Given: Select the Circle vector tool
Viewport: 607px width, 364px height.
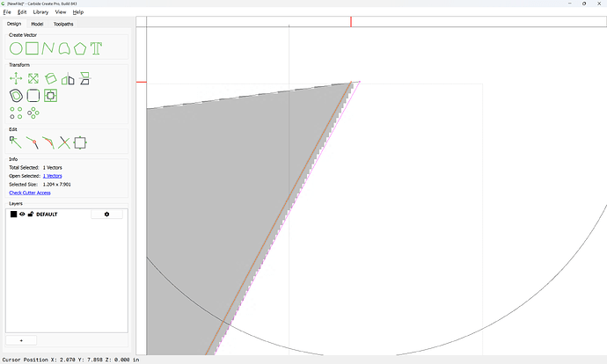Looking at the screenshot, I should pyautogui.click(x=16, y=48).
